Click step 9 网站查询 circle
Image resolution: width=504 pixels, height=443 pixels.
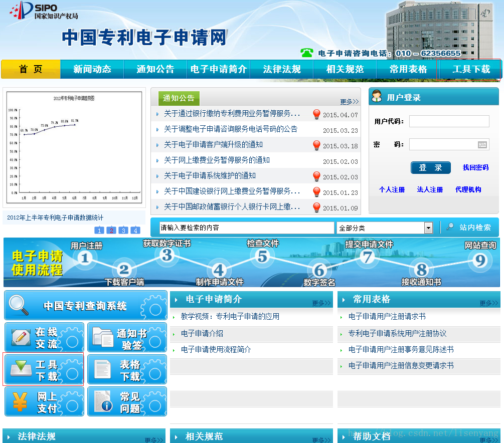[x=480, y=260]
